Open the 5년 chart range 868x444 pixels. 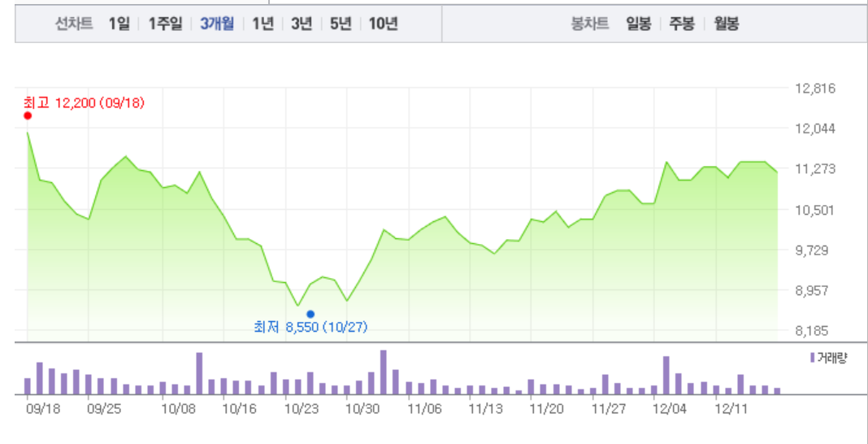point(341,24)
